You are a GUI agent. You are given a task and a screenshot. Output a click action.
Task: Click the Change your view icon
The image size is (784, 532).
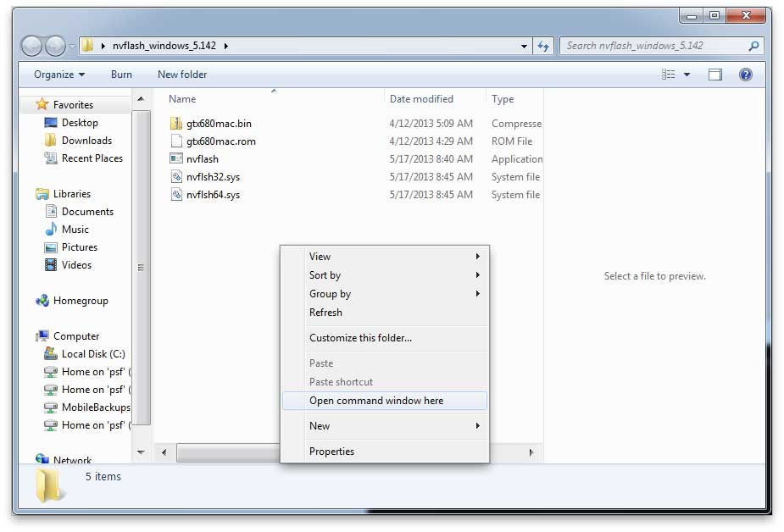(669, 75)
